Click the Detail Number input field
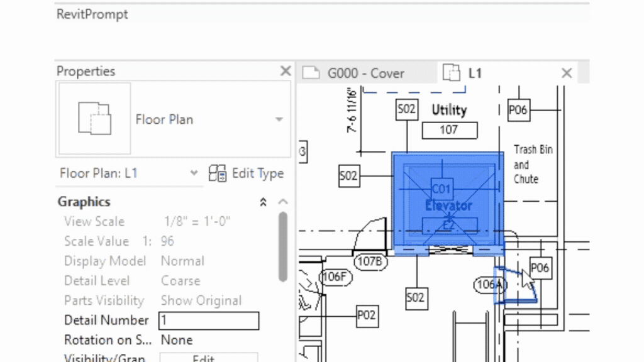Viewport: 644px width, 362px height. click(x=208, y=321)
